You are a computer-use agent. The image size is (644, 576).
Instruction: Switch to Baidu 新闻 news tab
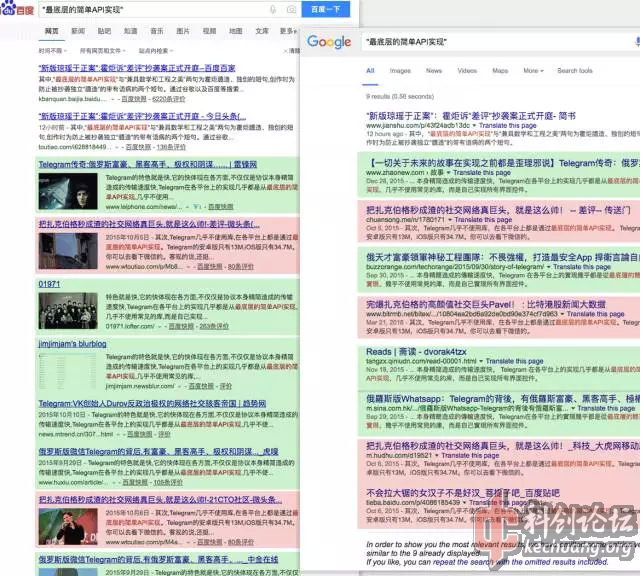(78, 31)
